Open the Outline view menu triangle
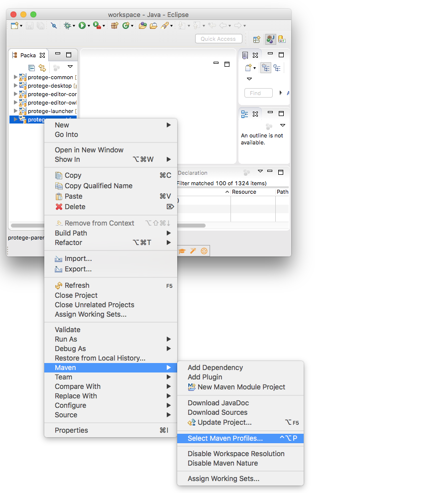Screen dimensions: 448x493 [x=283, y=125]
